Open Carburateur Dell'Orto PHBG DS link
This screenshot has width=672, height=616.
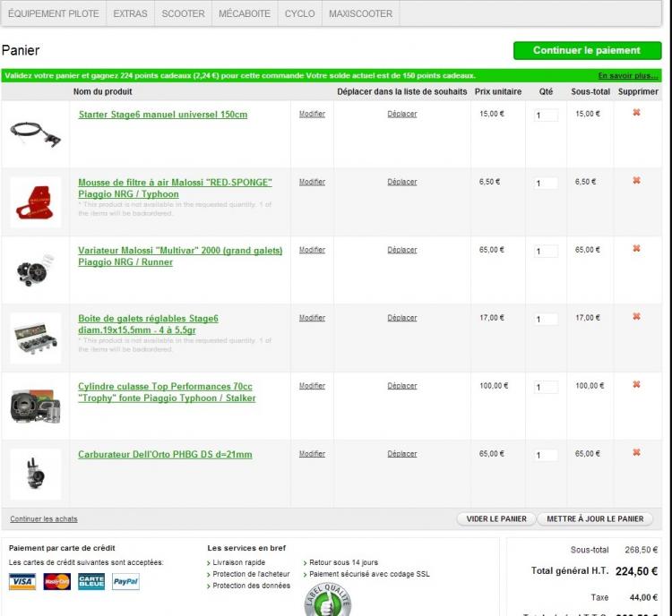pyautogui.click(x=165, y=455)
